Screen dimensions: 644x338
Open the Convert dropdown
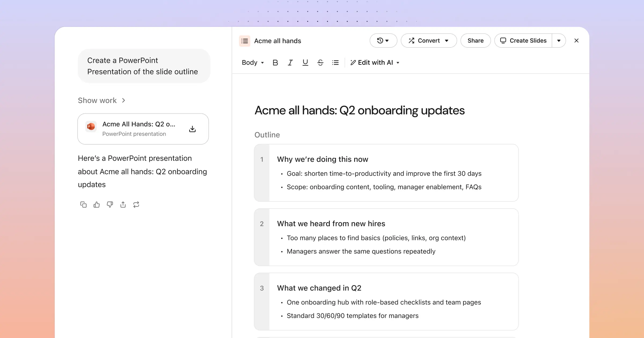pos(429,41)
